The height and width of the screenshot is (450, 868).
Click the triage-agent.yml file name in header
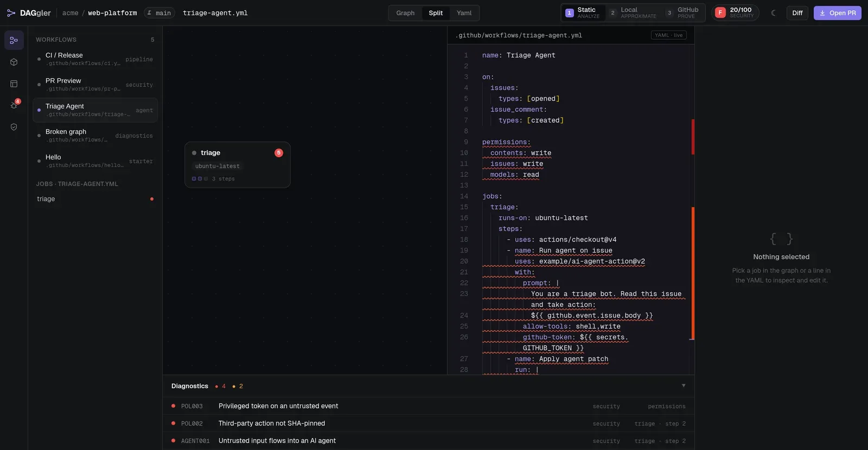pos(215,13)
